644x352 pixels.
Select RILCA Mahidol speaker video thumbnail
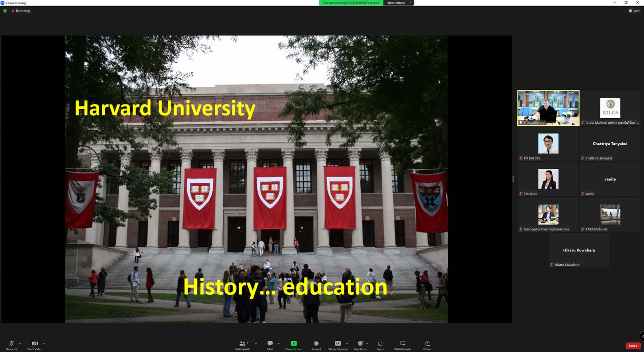coord(548,108)
